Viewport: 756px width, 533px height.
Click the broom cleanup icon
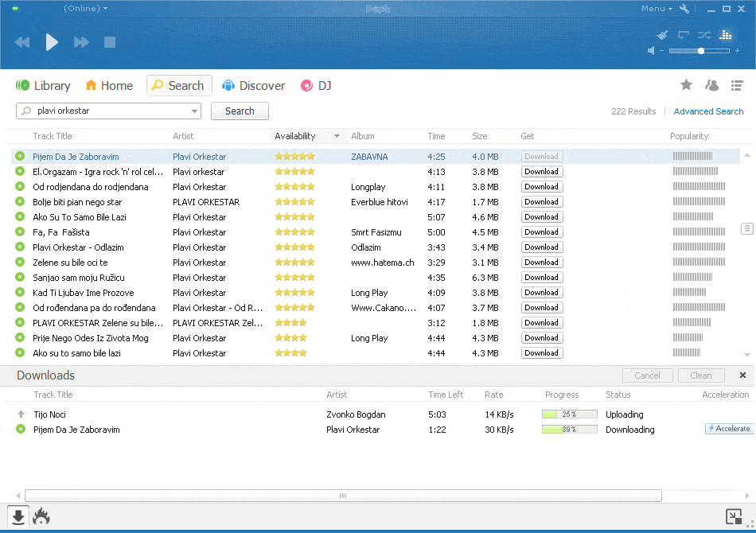click(x=662, y=35)
